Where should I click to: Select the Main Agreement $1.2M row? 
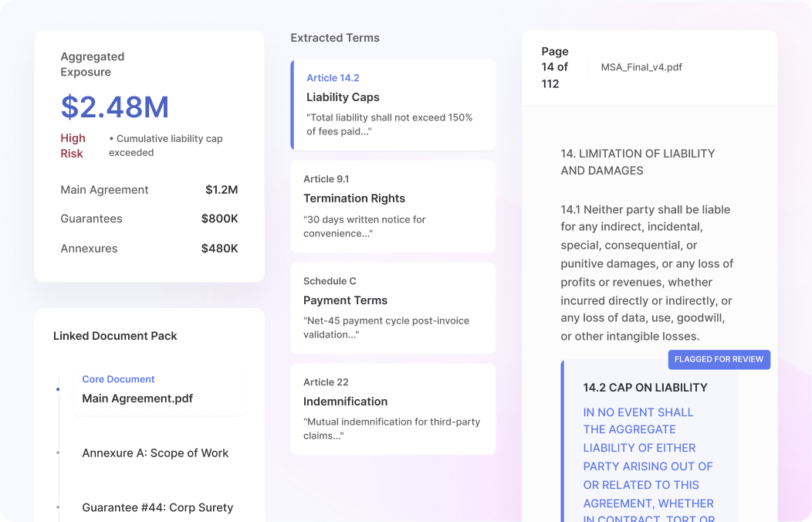pyautogui.click(x=149, y=190)
